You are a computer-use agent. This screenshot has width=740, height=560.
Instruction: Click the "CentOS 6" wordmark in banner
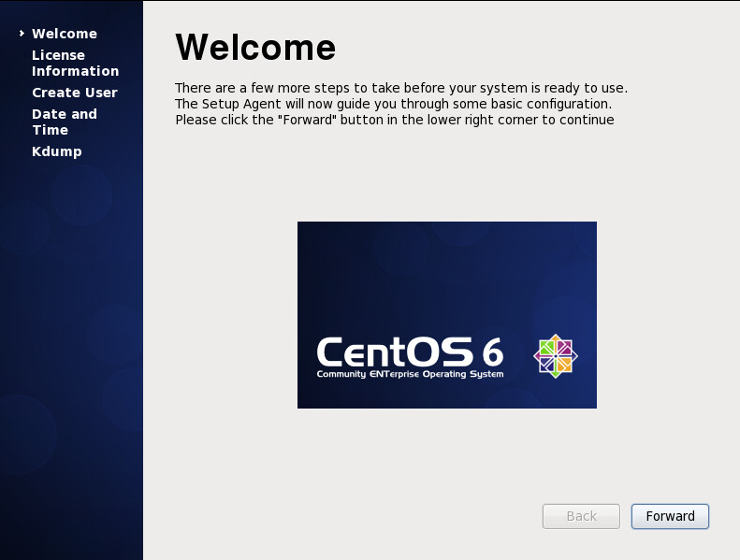pos(410,352)
